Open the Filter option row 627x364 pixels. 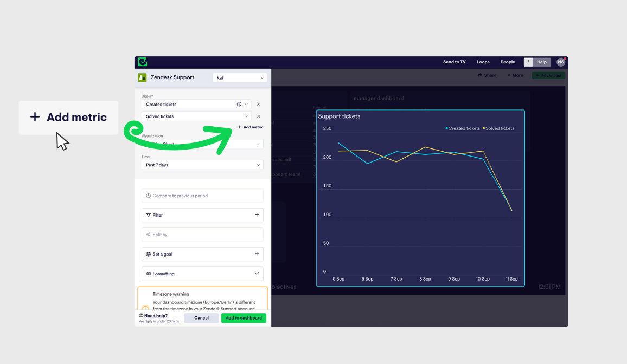[202, 215]
